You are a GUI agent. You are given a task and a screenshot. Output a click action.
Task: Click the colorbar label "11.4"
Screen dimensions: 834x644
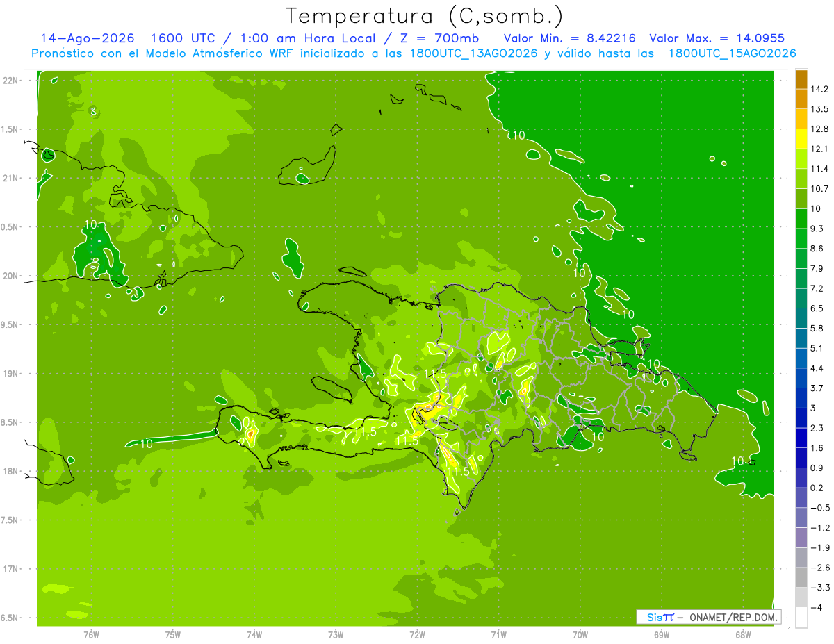pos(819,169)
